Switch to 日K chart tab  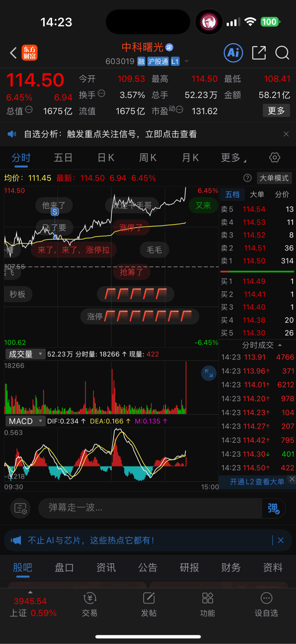106,158
